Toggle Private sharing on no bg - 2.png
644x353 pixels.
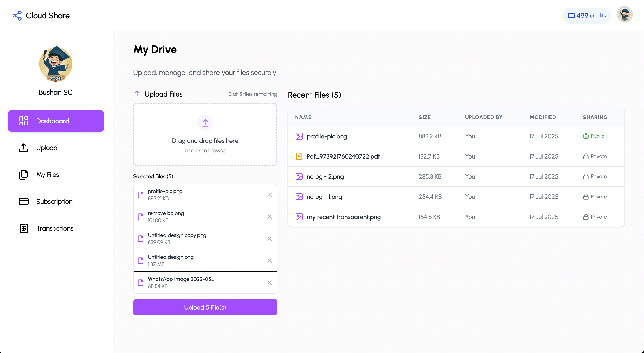click(x=595, y=177)
